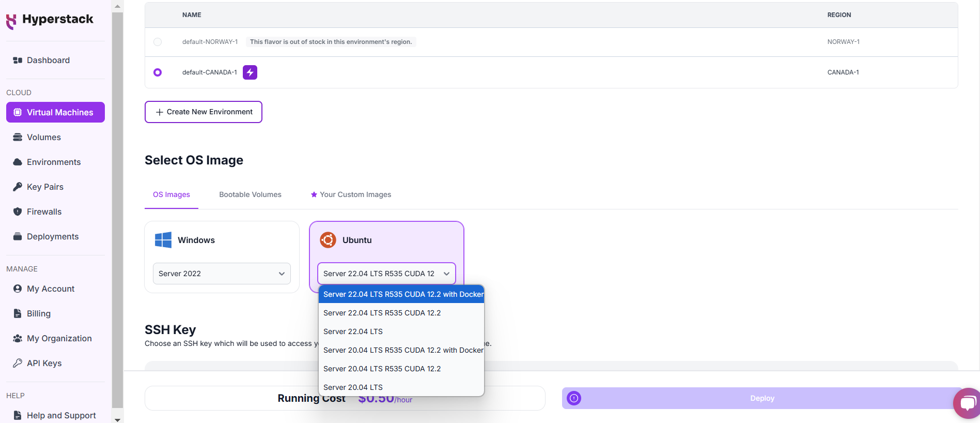Open Firewalls section
The image size is (980, 423).
tap(55, 211)
